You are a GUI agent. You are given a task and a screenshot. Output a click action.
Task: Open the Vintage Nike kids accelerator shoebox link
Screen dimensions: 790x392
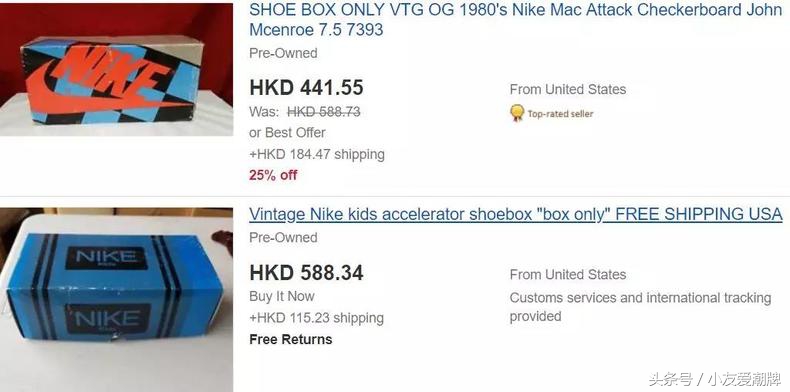(515, 214)
